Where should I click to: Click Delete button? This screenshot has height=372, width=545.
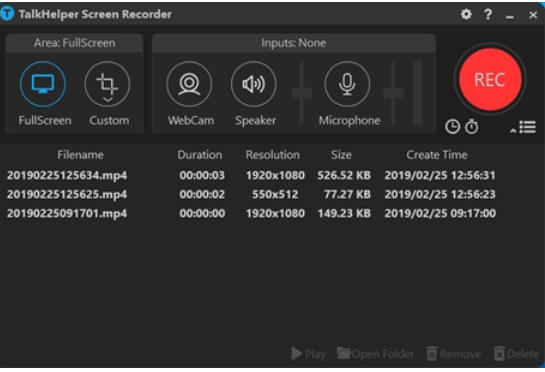[x=516, y=354]
